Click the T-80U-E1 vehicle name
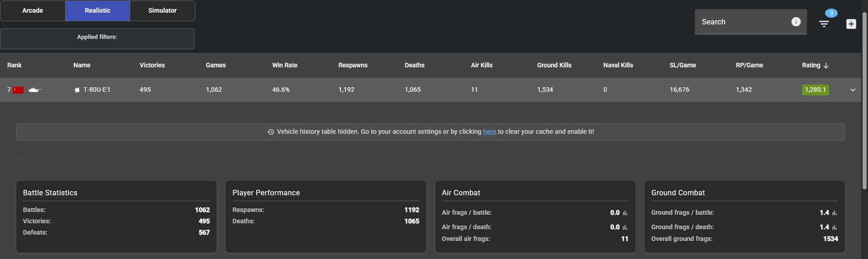This screenshot has width=868, height=259. [x=97, y=89]
